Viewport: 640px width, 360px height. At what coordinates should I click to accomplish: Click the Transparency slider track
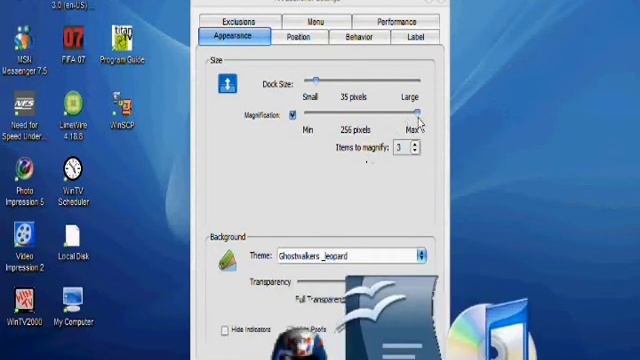tap(322, 281)
